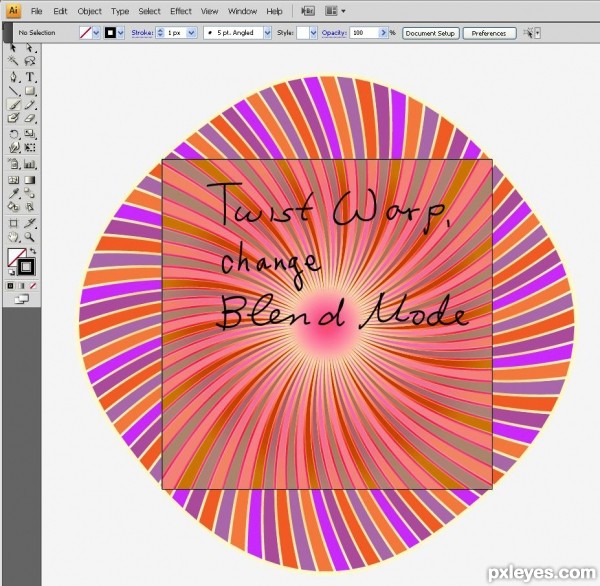The width and height of the screenshot is (600, 586).
Task: Select the Eraser tool
Action: [x=29, y=118]
